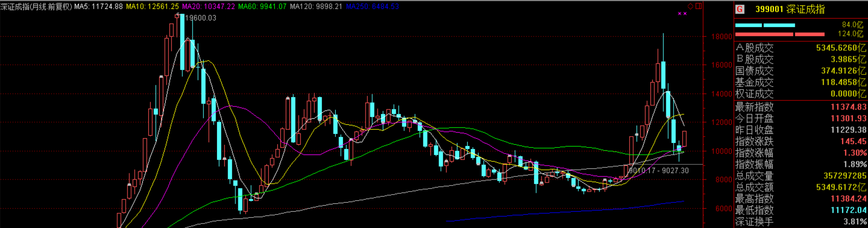868x228 pixels.
Task: Select the magenta MA20 indicator label
Action: 208,7
